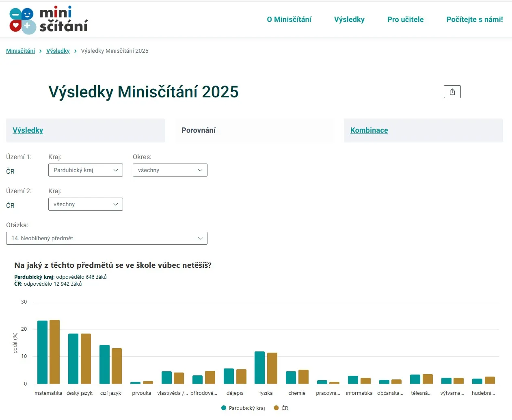This screenshot has width=512, height=420.
Task: Click Minisčítání breadcrumb link
Action: tap(20, 51)
